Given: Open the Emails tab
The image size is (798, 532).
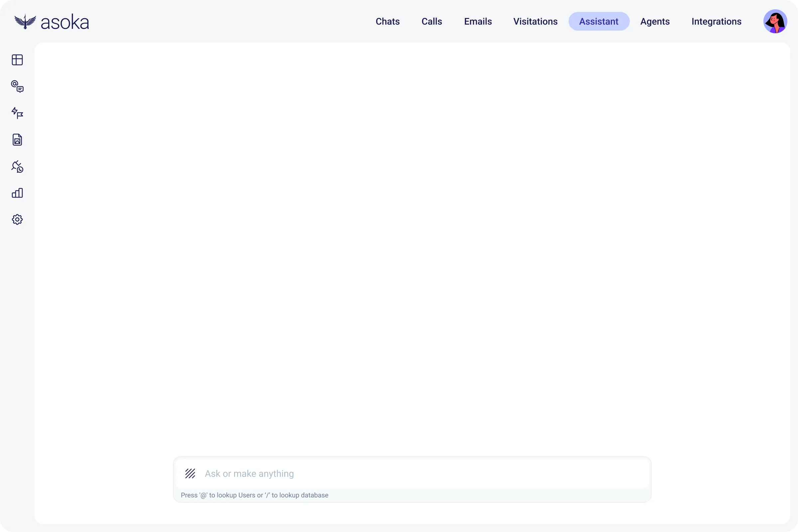Looking at the screenshot, I should [x=478, y=21].
